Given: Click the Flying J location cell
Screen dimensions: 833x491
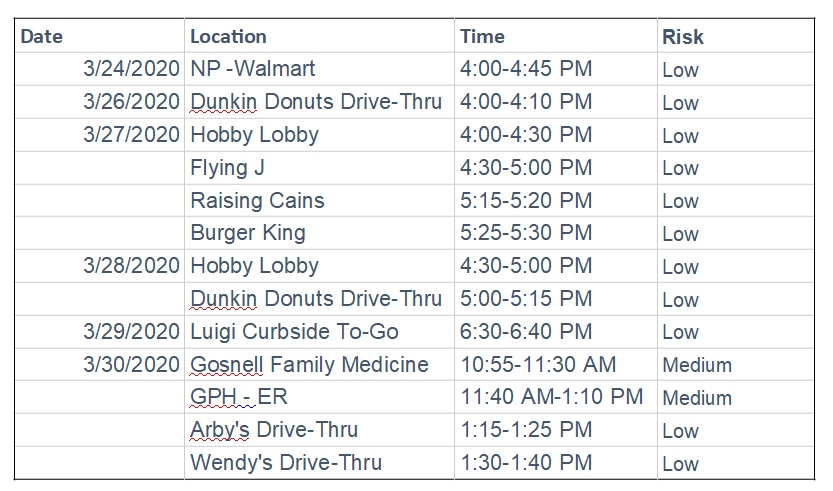Looking at the screenshot, I should [x=319, y=168].
